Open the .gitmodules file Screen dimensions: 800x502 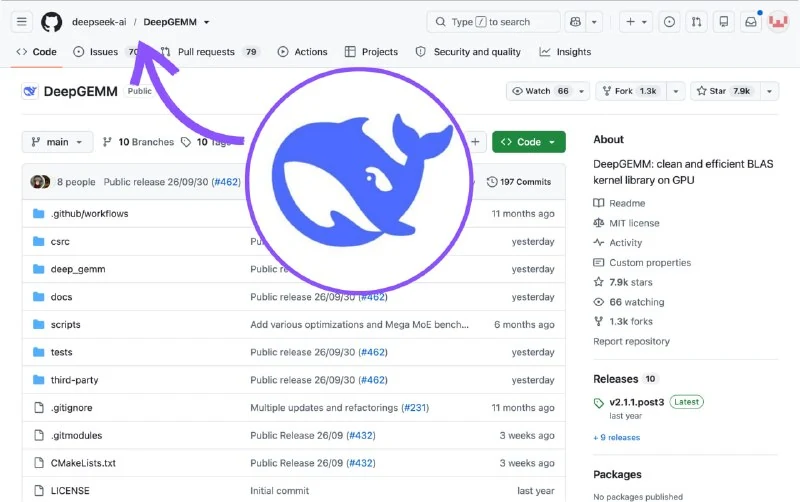click(76, 435)
